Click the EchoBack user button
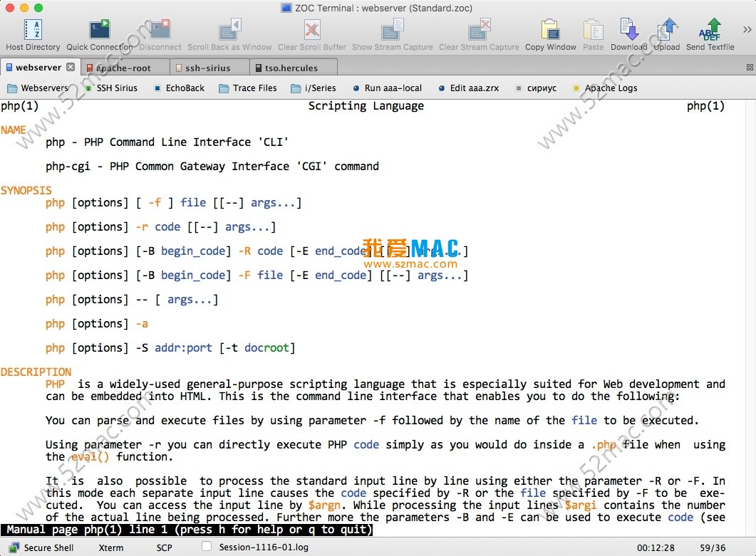Screen dimensions: 756x556 click(x=180, y=88)
